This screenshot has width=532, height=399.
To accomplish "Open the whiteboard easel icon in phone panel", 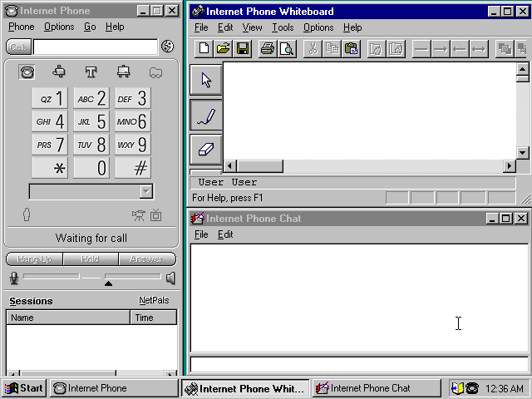I will click(123, 71).
